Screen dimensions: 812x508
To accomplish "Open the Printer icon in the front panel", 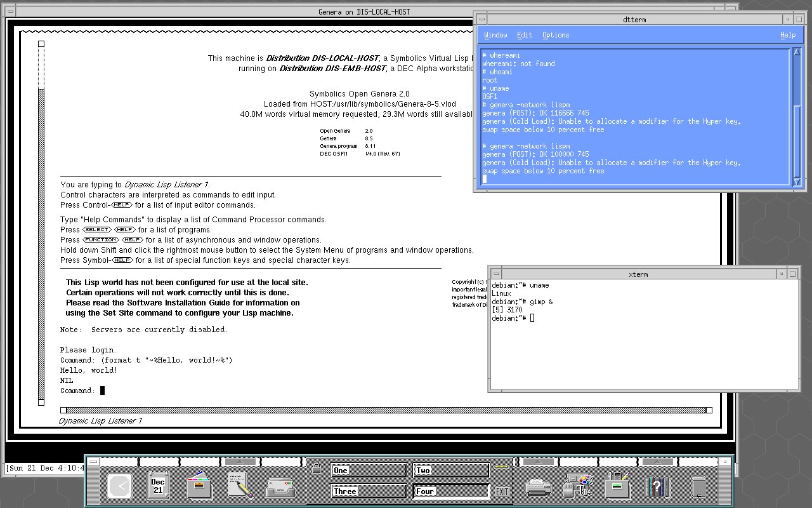I will pos(538,488).
